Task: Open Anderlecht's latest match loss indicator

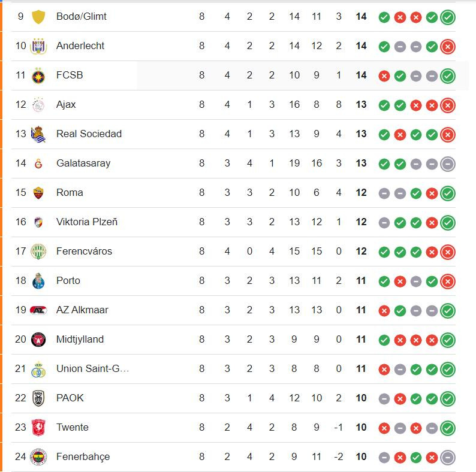Action: point(448,47)
